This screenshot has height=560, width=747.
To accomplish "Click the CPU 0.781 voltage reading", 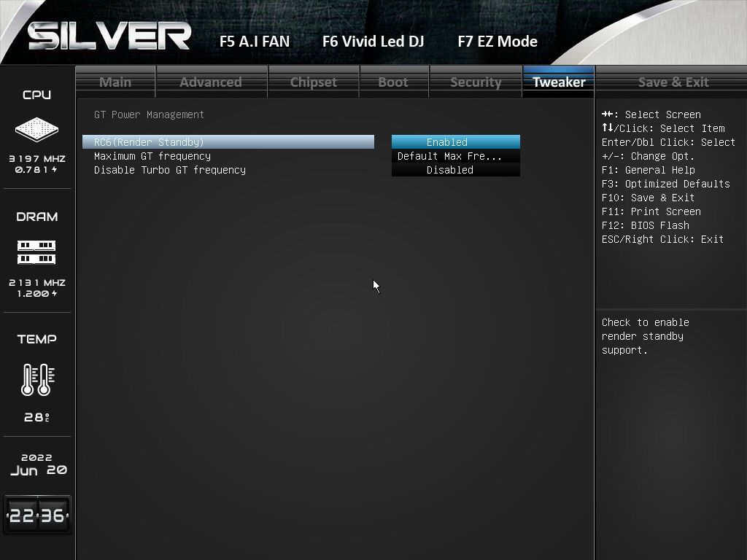I will tap(36, 169).
